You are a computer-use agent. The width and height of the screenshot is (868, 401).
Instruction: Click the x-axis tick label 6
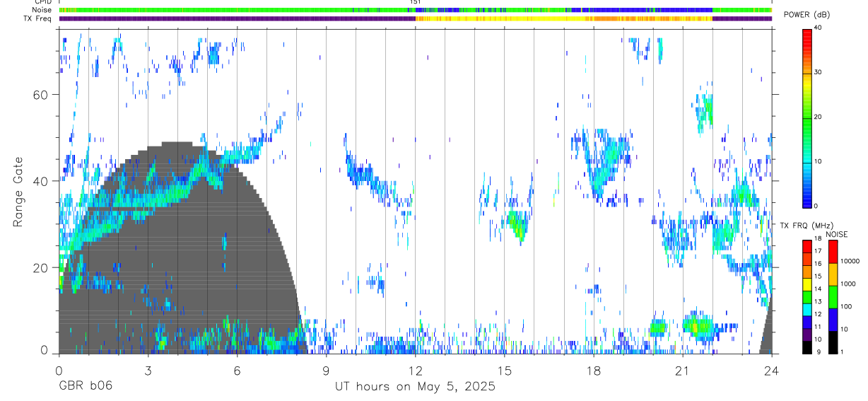click(x=237, y=370)
